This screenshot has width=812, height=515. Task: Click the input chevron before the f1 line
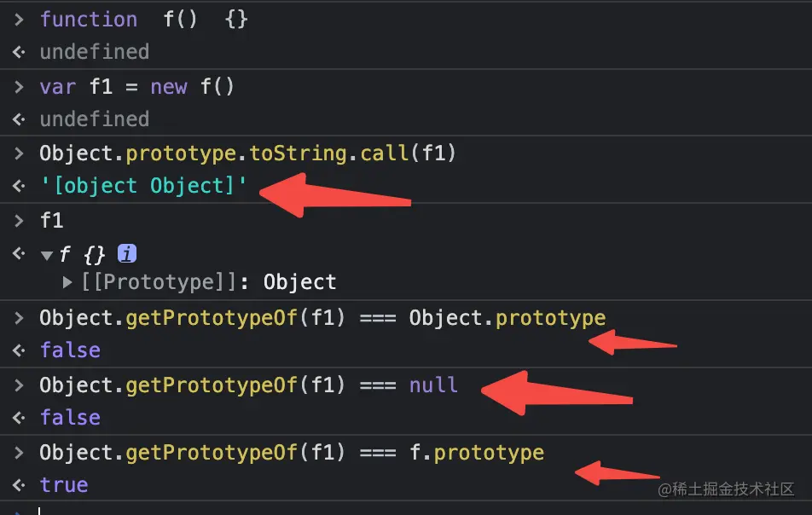19,221
